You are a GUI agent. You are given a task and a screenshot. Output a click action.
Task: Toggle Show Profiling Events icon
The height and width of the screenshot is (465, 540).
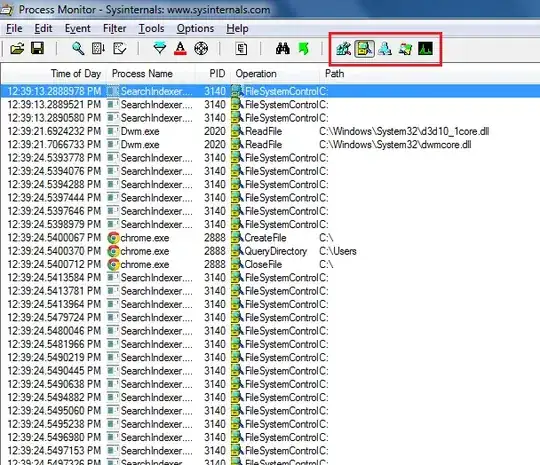425,49
